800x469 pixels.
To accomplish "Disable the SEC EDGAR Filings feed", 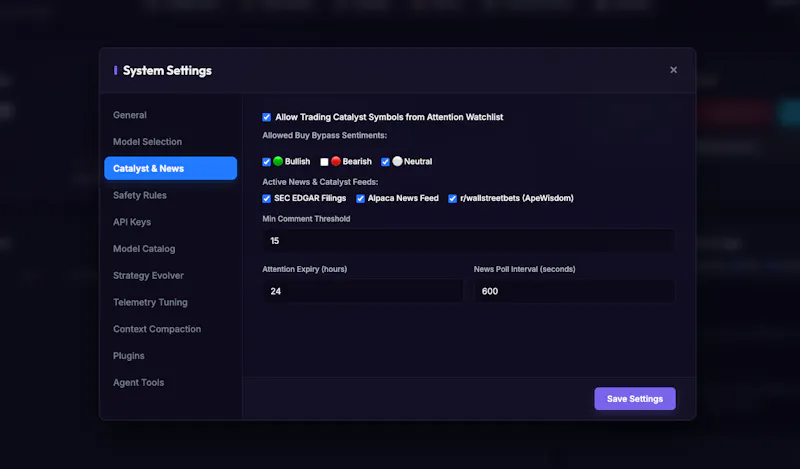I will click(x=266, y=199).
